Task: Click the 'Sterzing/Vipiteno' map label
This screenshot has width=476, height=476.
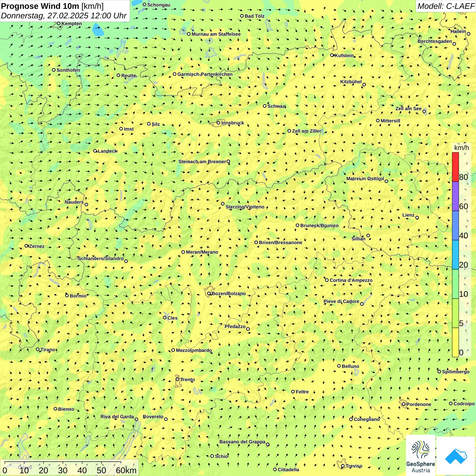Action: 245,207
